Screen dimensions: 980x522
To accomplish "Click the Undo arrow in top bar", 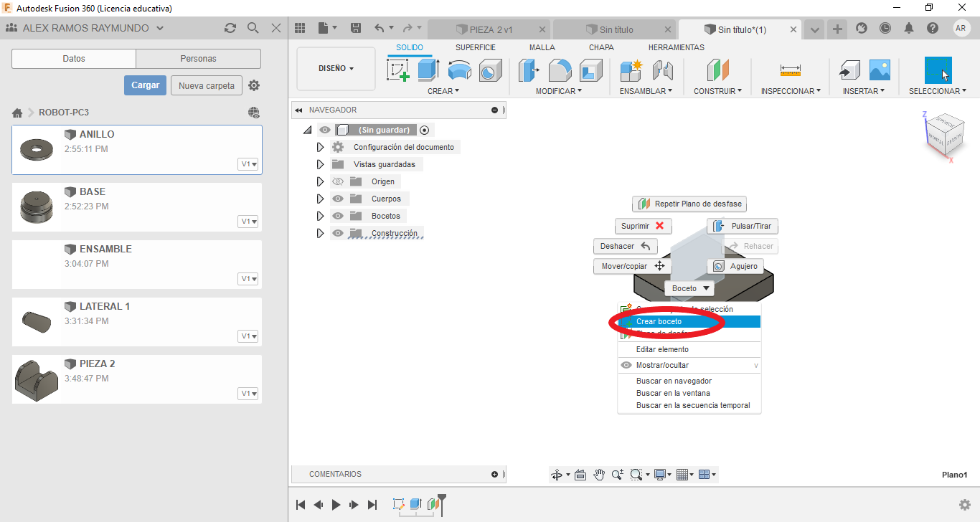I will point(380,28).
